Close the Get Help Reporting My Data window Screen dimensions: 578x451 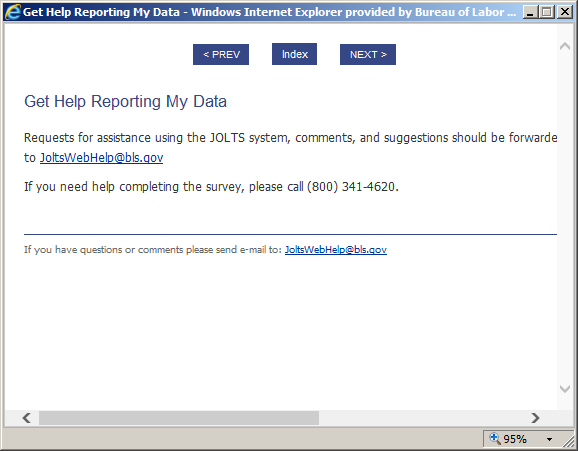[x=565, y=12]
